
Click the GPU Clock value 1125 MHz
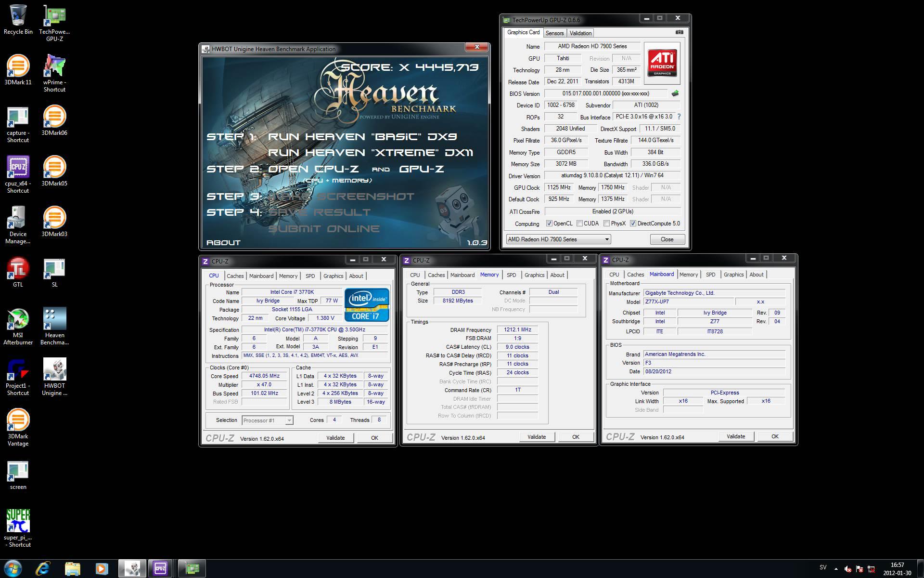point(559,187)
